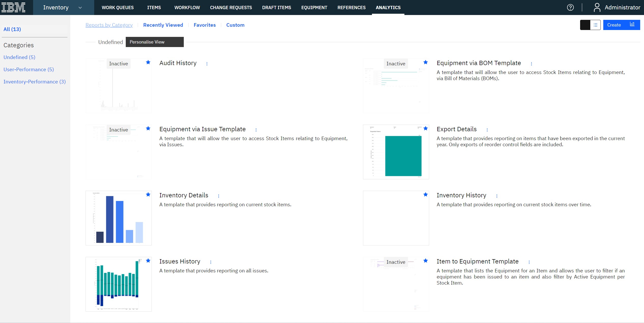Open the help question mark icon
The image size is (644, 323).
570,7
